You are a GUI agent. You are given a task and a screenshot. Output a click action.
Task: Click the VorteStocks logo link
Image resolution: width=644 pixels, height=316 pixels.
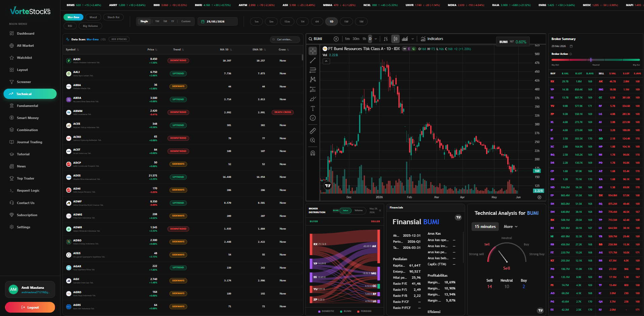tap(30, 11)
